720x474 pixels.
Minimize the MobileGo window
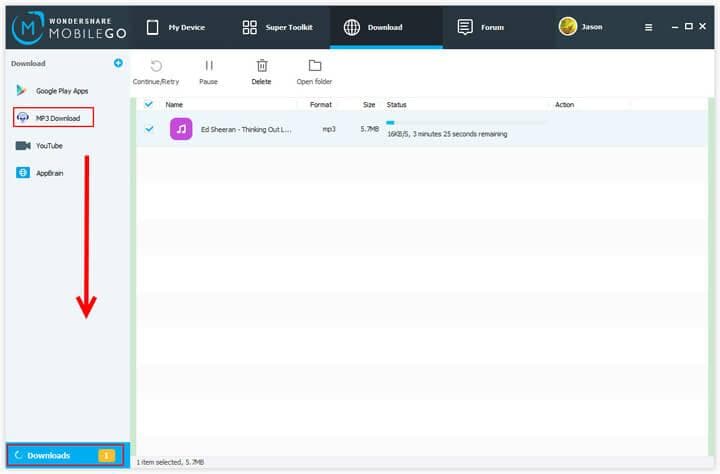675,27
